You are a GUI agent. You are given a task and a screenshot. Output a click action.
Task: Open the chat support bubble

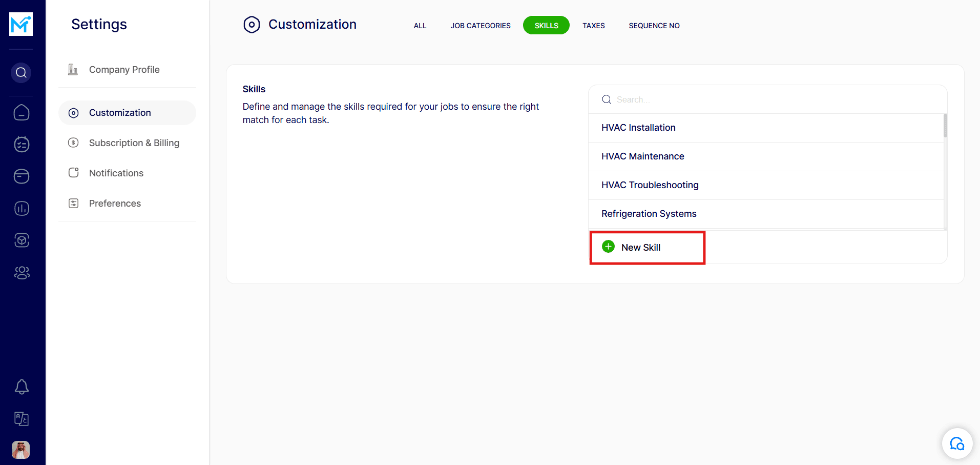(956, 443)
